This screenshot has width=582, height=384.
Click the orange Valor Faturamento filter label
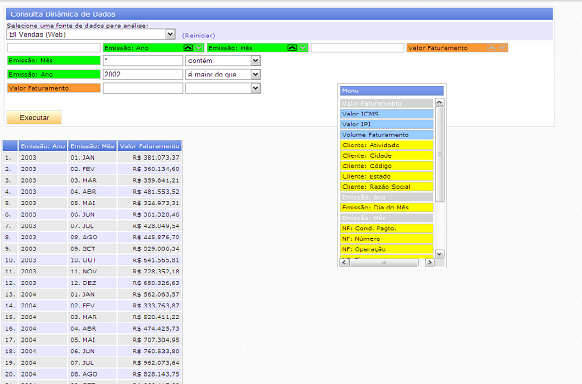click(x=54, y=88)
